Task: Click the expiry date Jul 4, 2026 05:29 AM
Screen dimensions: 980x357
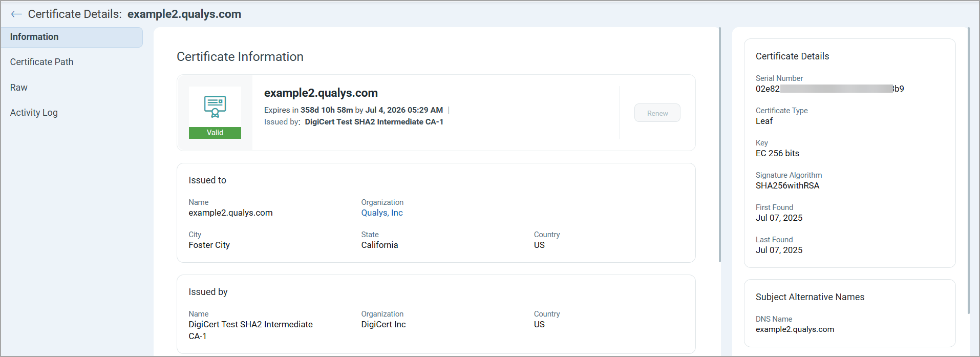Action: (404, 110)
